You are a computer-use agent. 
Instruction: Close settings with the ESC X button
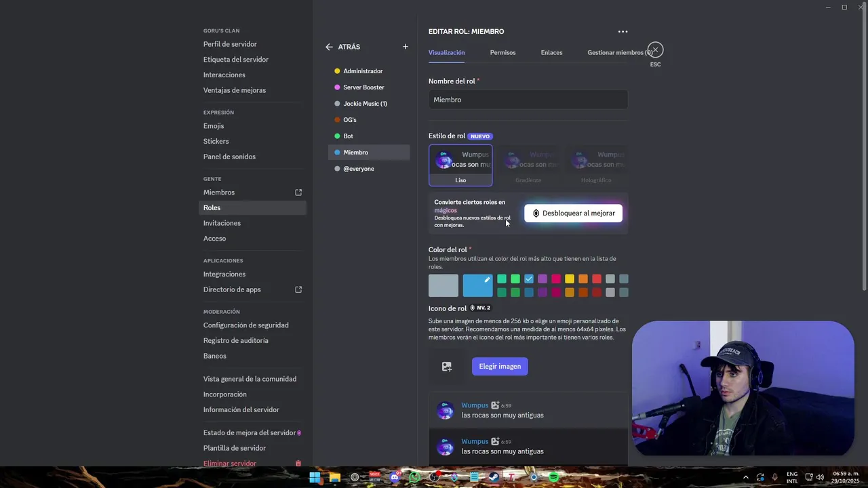click(x=655, y=50)
